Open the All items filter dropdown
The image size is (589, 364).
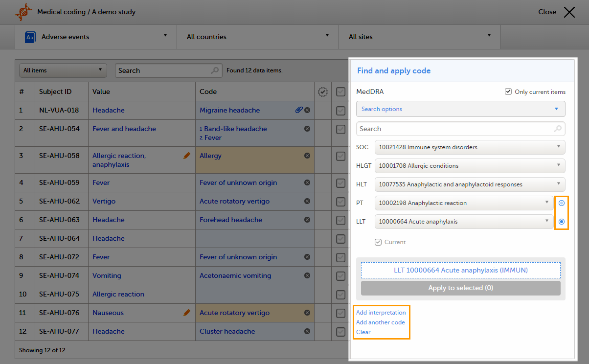tap(63, 70)
